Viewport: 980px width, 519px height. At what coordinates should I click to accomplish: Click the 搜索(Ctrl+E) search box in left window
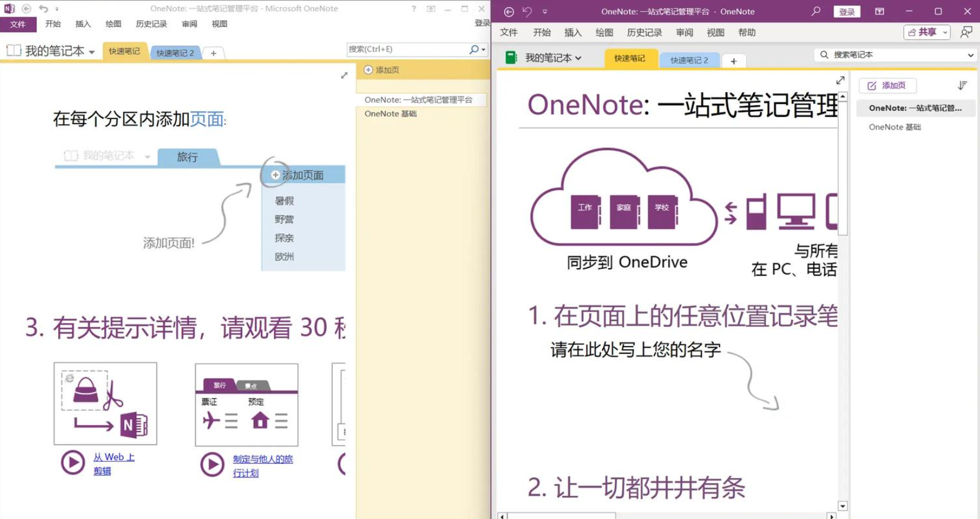coord(407,49)
